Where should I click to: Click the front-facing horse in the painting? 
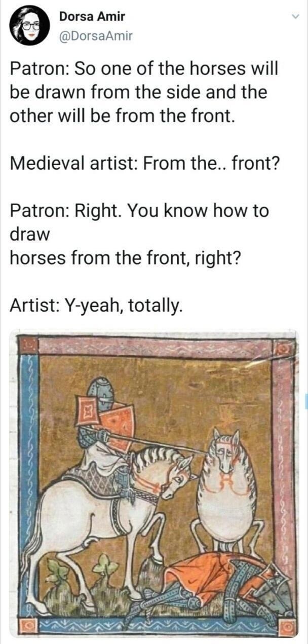tap(229, 491)
